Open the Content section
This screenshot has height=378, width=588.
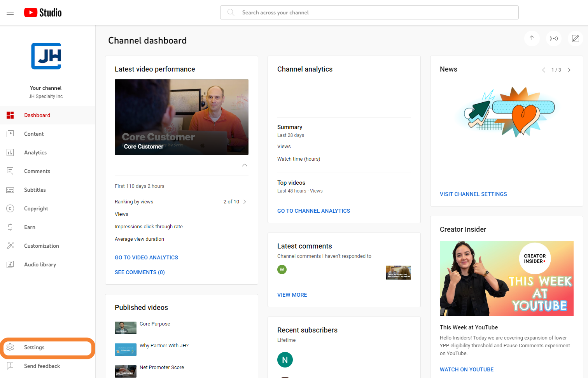[47, 134]
